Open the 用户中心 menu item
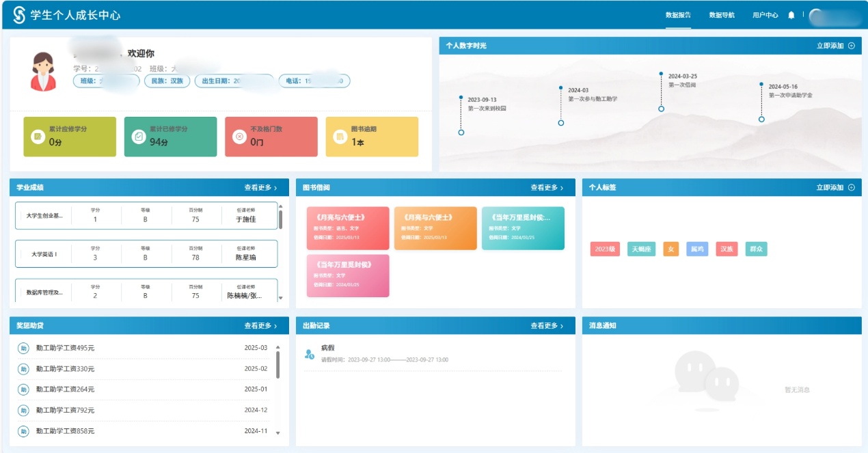This screenshot has height=453, width=868. (765, 15)
